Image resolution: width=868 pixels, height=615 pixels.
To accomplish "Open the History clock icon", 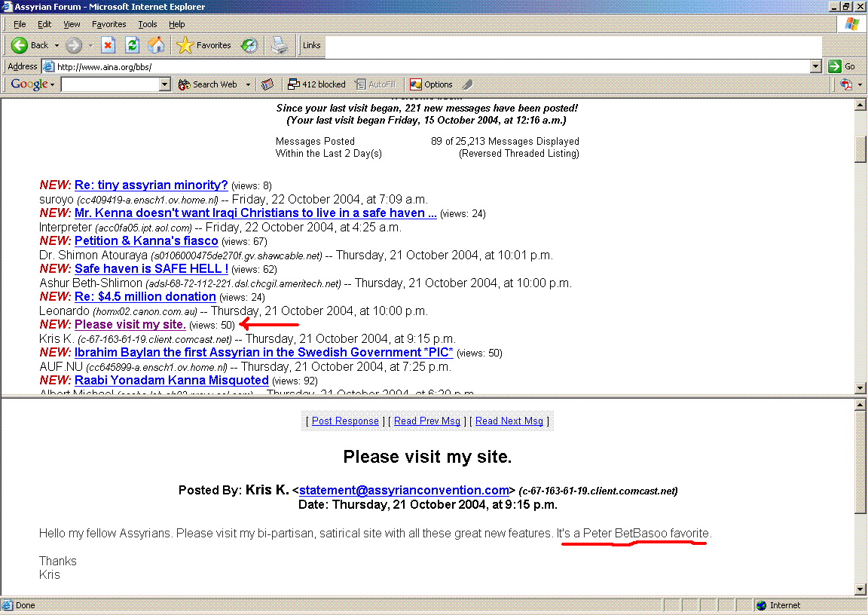I will pyautogui.click(x=249, y=45).
